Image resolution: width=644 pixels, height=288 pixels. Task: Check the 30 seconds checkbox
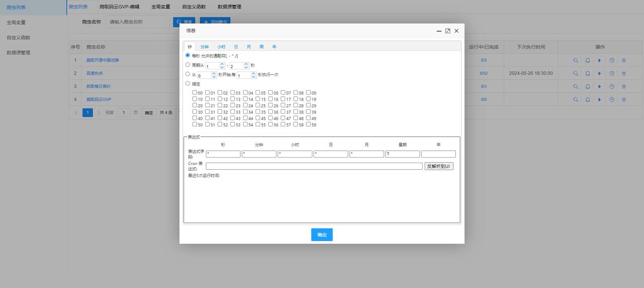(x=195, y=112)
